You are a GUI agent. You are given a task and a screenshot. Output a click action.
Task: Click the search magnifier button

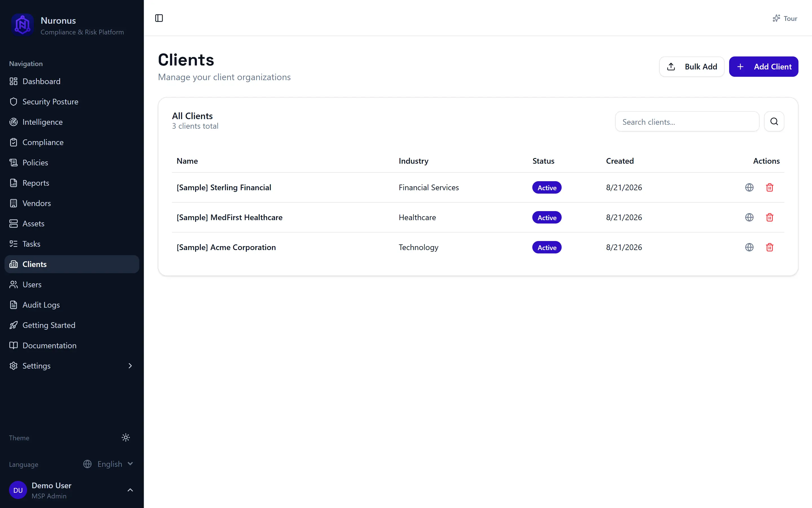pos(774,122)
